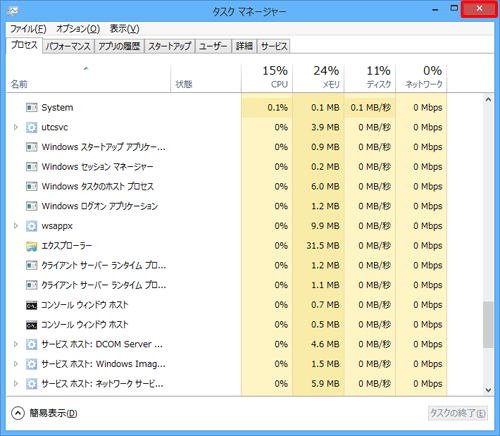500x436 pixels.
Task: Switch to the 詳細 tab
Action: (x=244, y=46)
